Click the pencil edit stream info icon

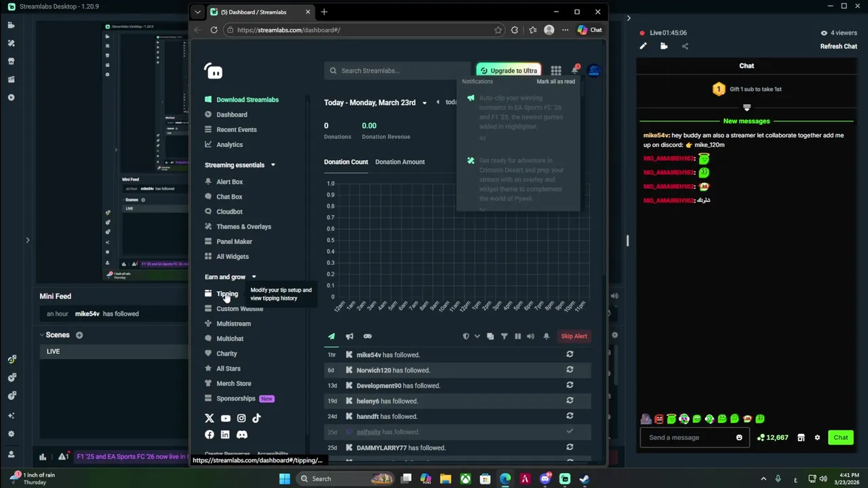coord(643,46)
